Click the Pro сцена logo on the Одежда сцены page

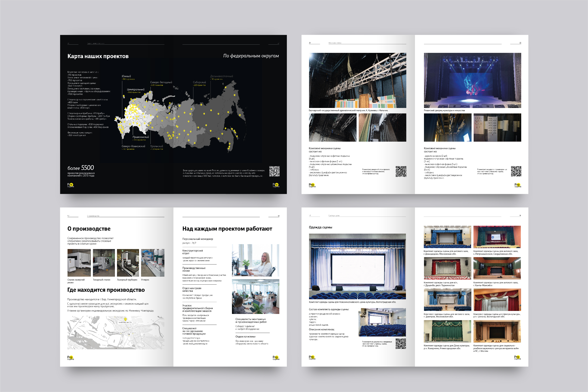[312, 358]
